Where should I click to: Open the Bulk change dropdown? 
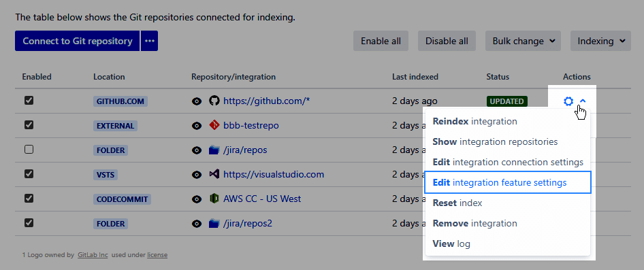(x=524, y=41)
